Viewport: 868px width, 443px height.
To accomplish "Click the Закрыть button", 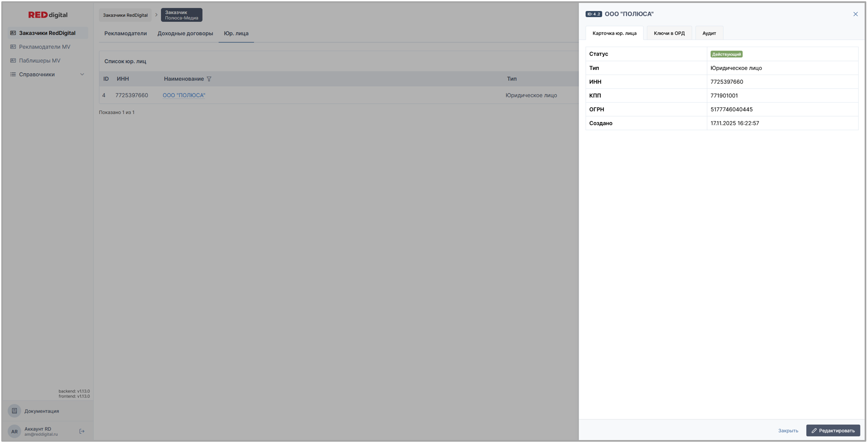I will [788, 430].
